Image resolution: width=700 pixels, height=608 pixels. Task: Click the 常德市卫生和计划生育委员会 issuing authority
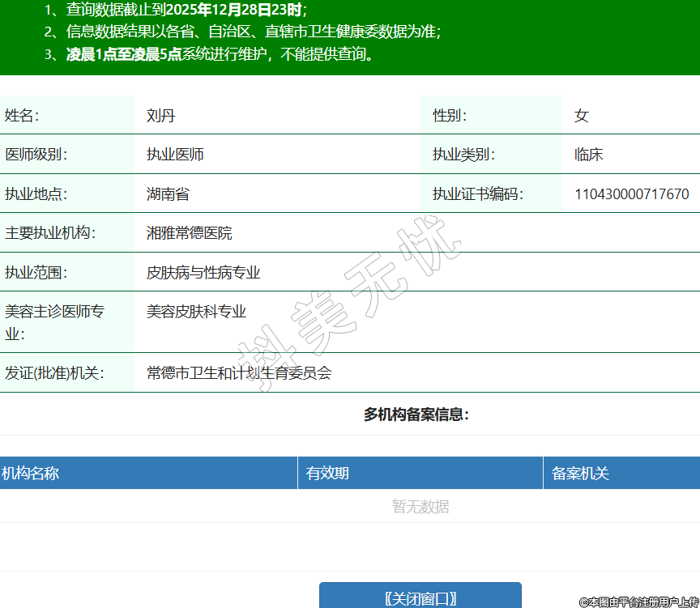click(239, 373)
